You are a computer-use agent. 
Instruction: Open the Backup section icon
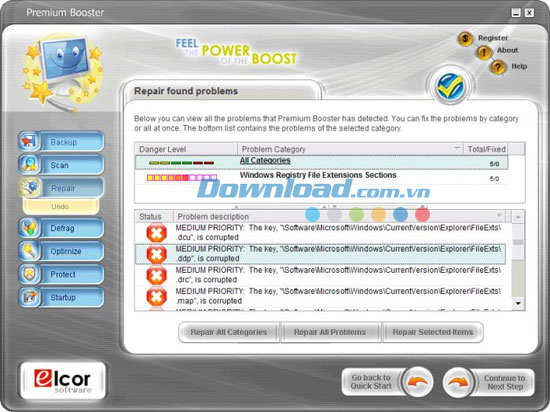[28, 142]
